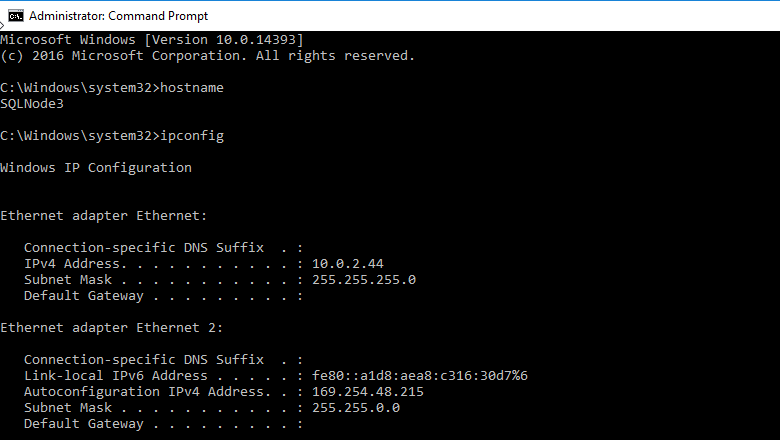Screen dimensions: 780x440
Task: Click the hostname command text
Action: point(192,88)
